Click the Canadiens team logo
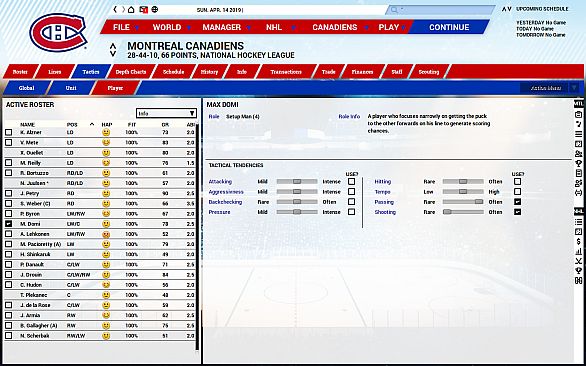This screenshot has width=586, height=366. [58, 32]
